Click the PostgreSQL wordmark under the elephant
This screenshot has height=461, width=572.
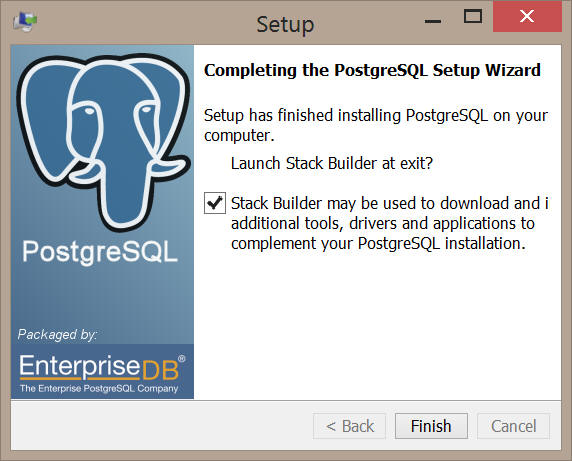(100, 252)
